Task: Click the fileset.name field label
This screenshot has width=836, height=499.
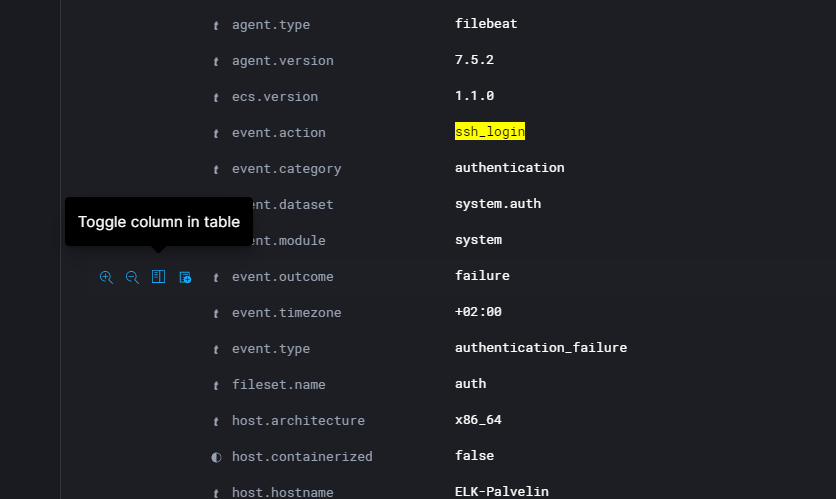Action: [278, 384]
